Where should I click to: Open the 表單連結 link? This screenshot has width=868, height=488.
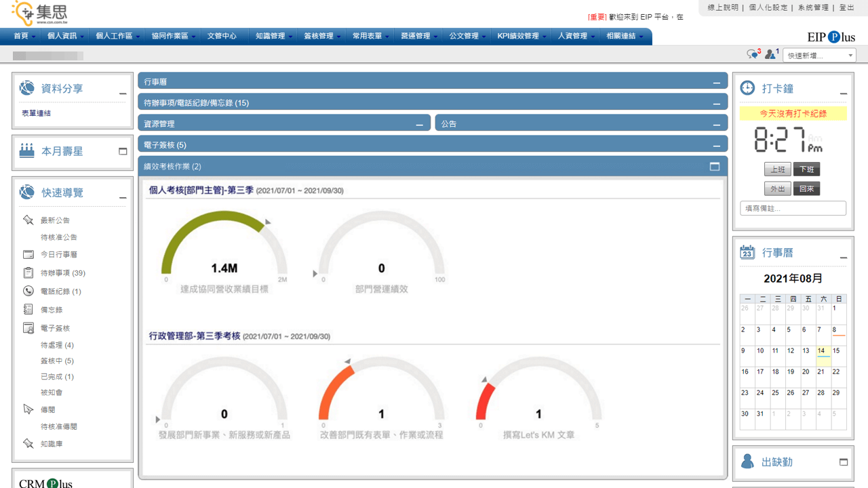[x=36, y=113]
